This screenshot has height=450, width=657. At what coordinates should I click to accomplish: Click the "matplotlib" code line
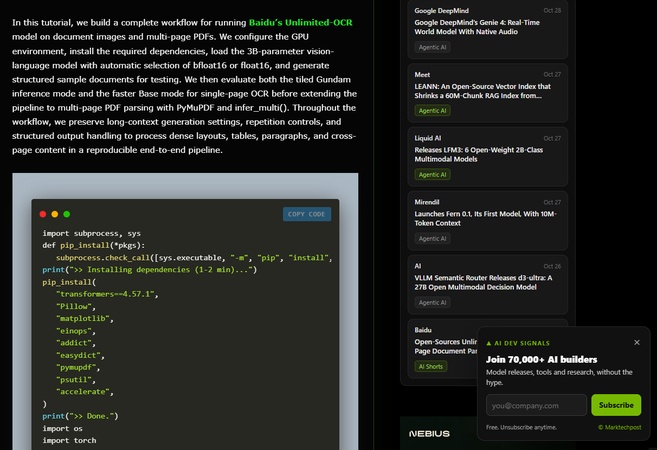coord(85,318)
